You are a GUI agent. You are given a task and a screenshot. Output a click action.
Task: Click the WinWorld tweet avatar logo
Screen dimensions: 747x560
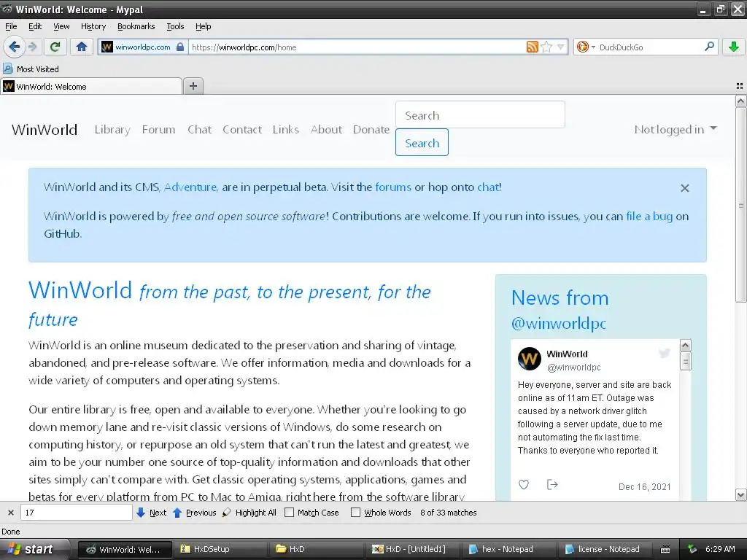530,359
